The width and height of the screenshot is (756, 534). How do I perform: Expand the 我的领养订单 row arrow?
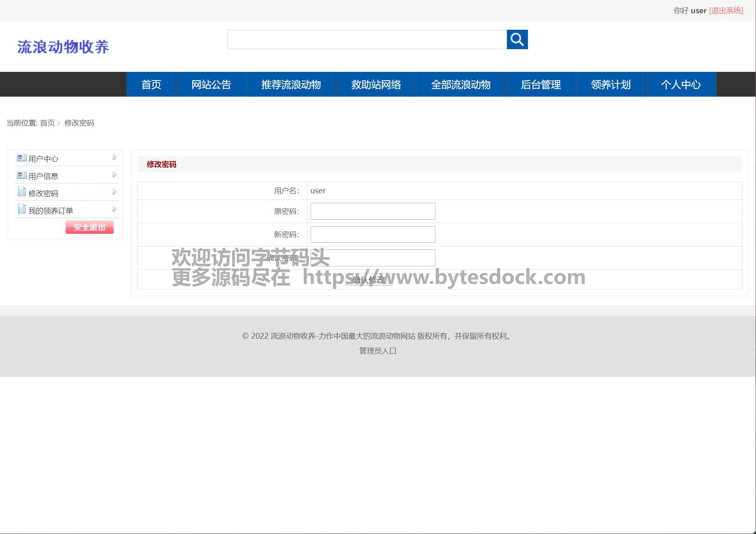[x=114, y=209]
